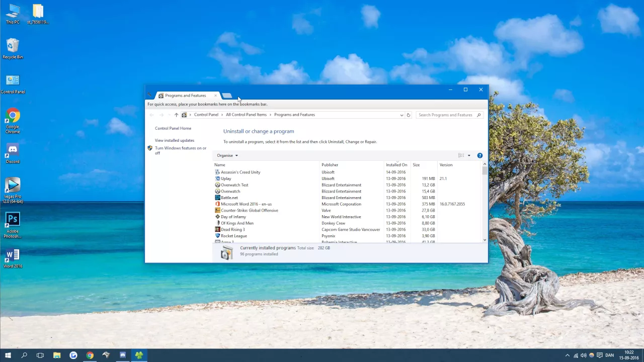Navigate to All Control Panel Items breadcrumb

(246, 115)
